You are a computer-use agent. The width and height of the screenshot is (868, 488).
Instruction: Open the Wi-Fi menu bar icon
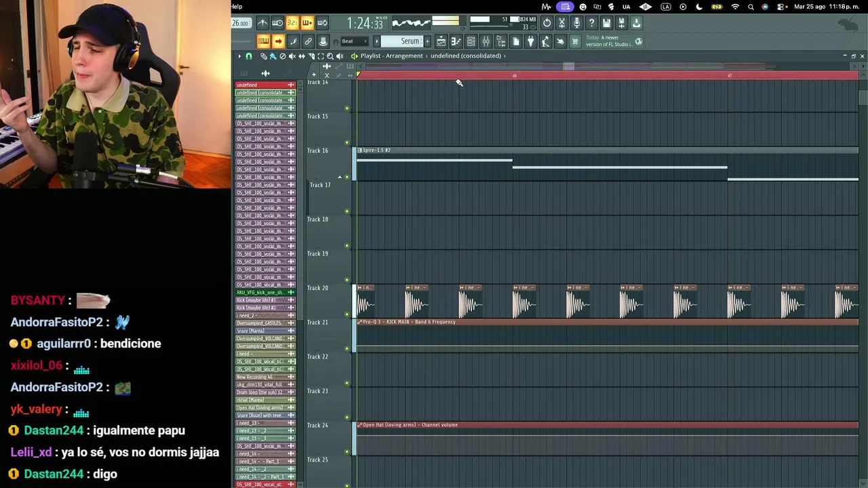(x=736, y=7)
